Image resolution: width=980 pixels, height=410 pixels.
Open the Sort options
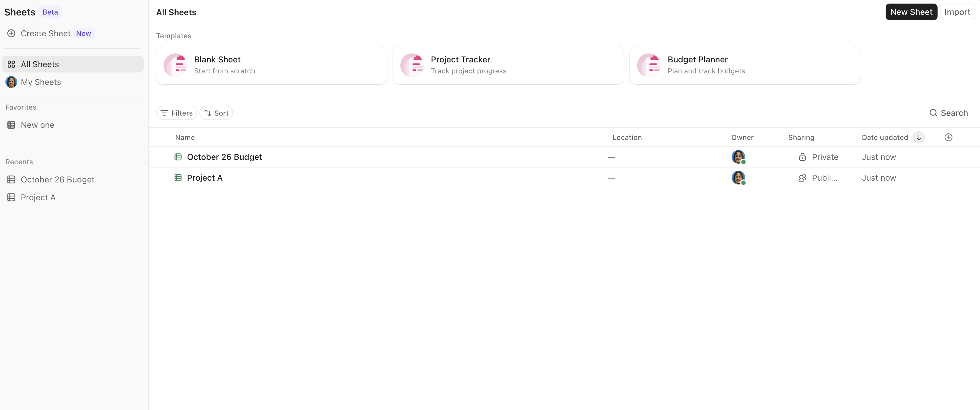216,113
